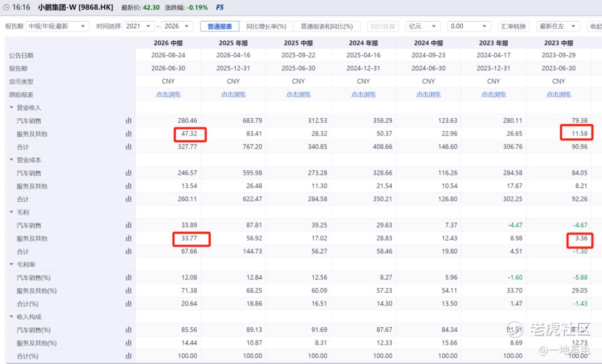Open chart icon for 服务及其他 revenue row

128,134
